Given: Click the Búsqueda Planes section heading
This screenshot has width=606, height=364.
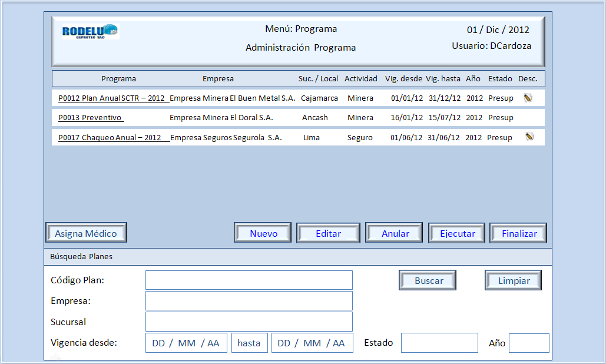Looking at the screenshot, I should (x=81, y=257).
